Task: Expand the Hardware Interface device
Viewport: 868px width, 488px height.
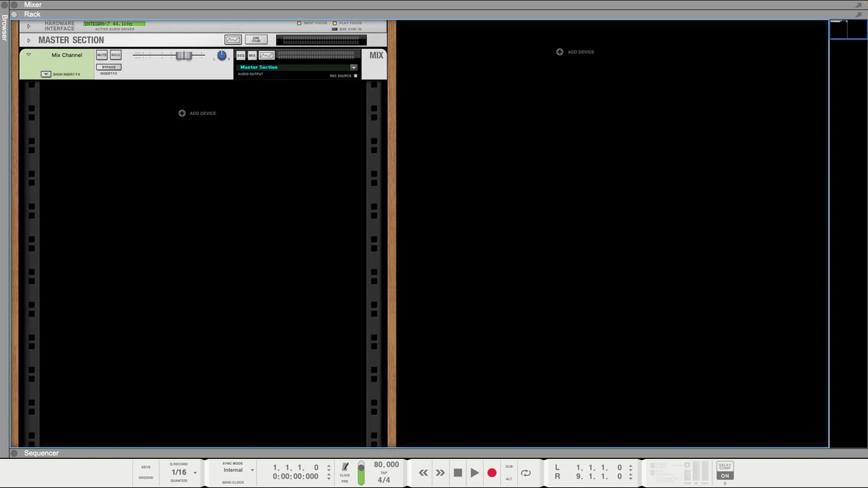Action: tap(29, 26)
